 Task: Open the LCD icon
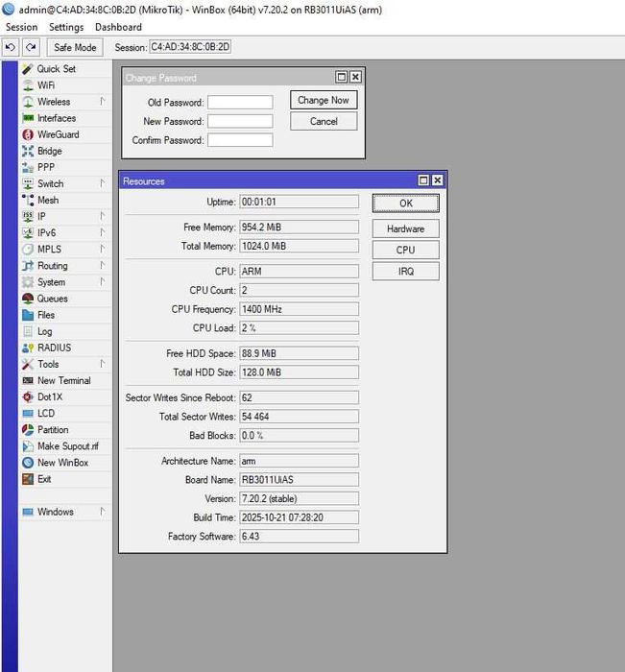28,413
